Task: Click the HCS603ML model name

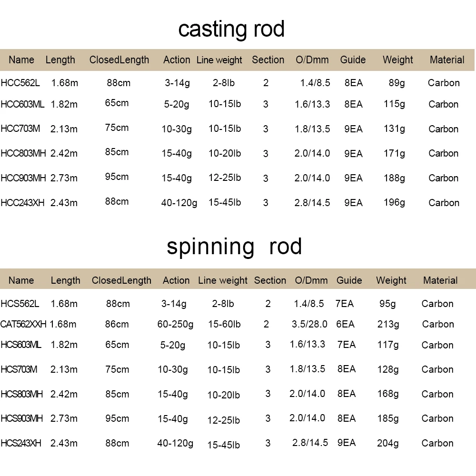Action: [x=21, y=345]
